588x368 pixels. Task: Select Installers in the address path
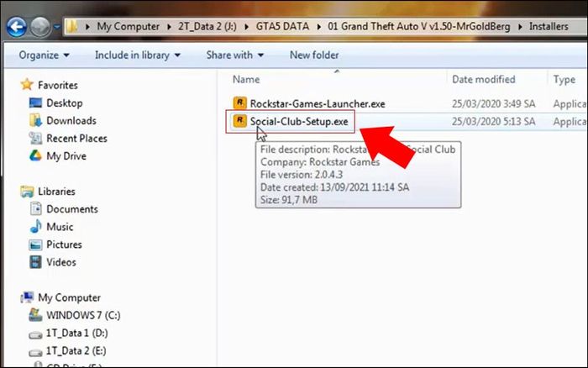pos(549,27)
